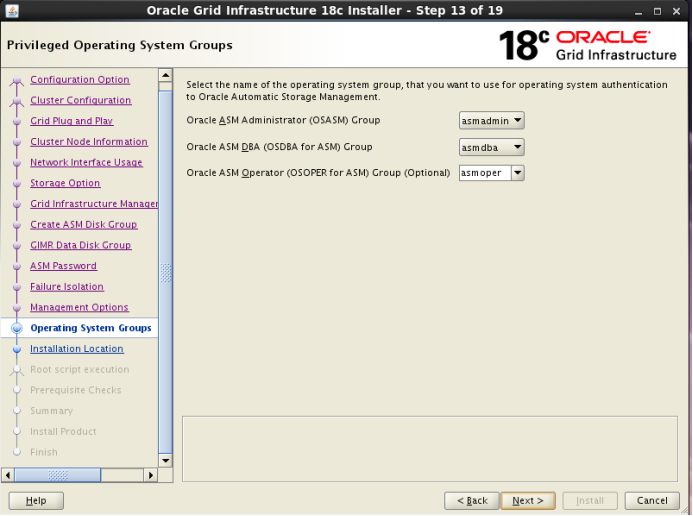The image size is (693, 516).
Task: Open GIMR Data Disk Group step
Action: (80, 245)
